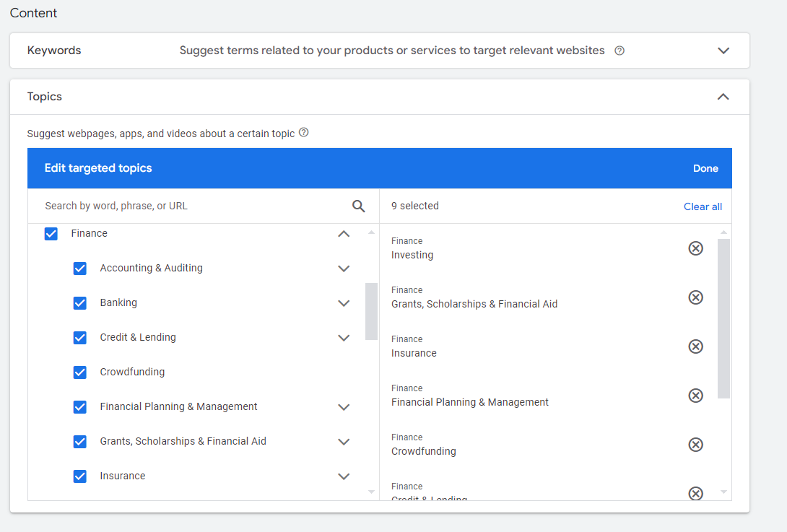Click the search magnifier icon

359,206
